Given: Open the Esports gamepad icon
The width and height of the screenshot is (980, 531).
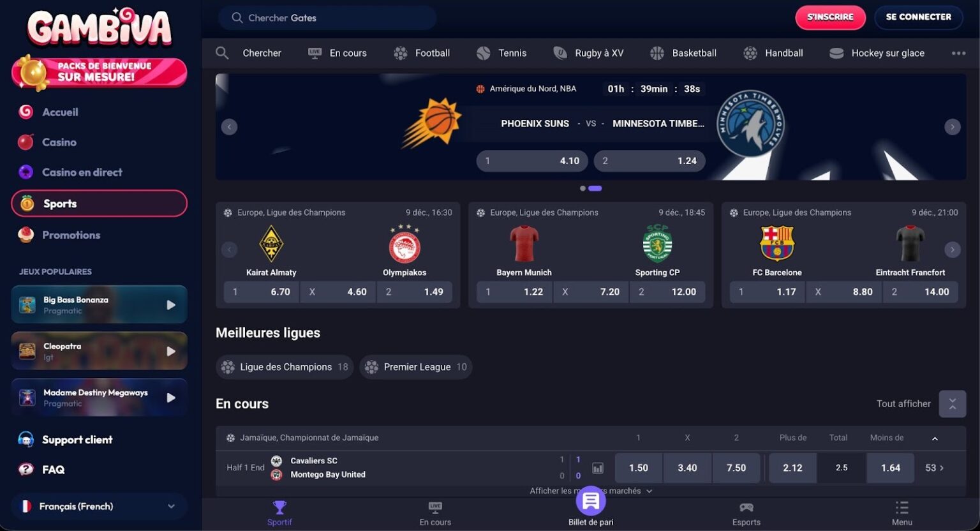Looking at the screenshot, I should (x=746, y=507).
